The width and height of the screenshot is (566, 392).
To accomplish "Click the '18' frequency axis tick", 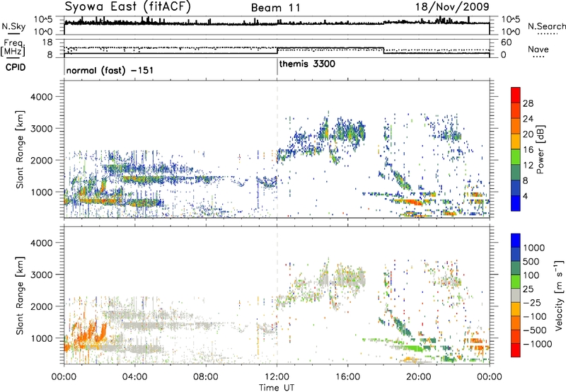I will [47, 42].
